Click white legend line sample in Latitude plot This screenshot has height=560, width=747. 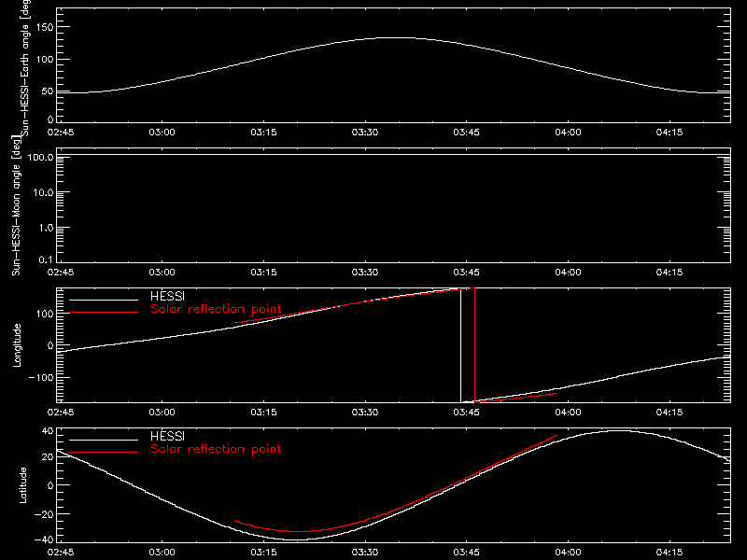coord(104,440)
